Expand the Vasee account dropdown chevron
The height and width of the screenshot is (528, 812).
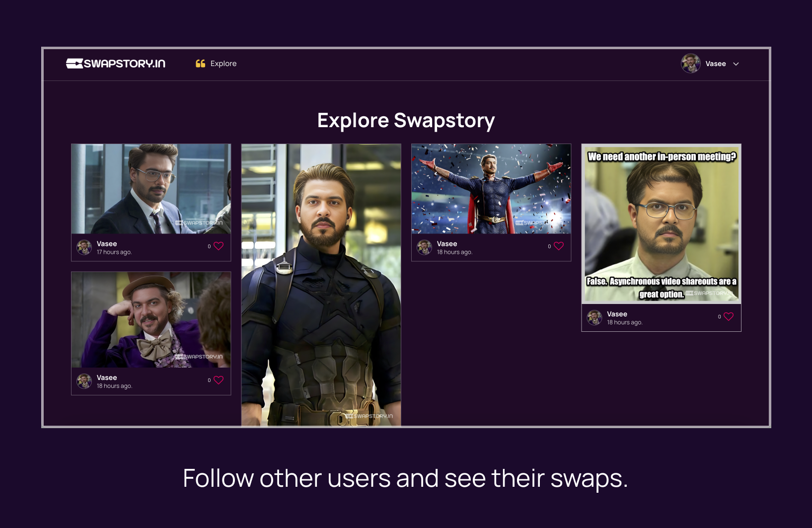click(x=736, y=64)
